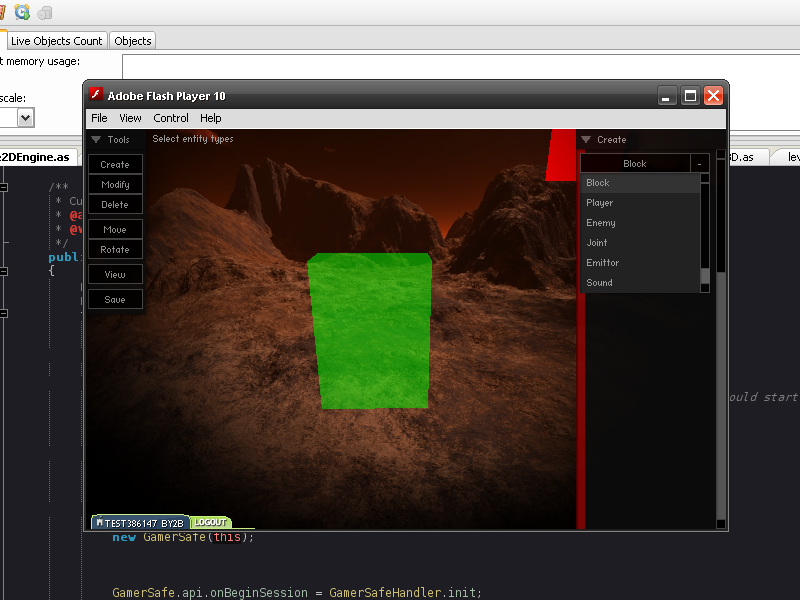Viewport: 800px width, 600px height.
Task: Toggle the View tool
Action: [x=115, y=274]
